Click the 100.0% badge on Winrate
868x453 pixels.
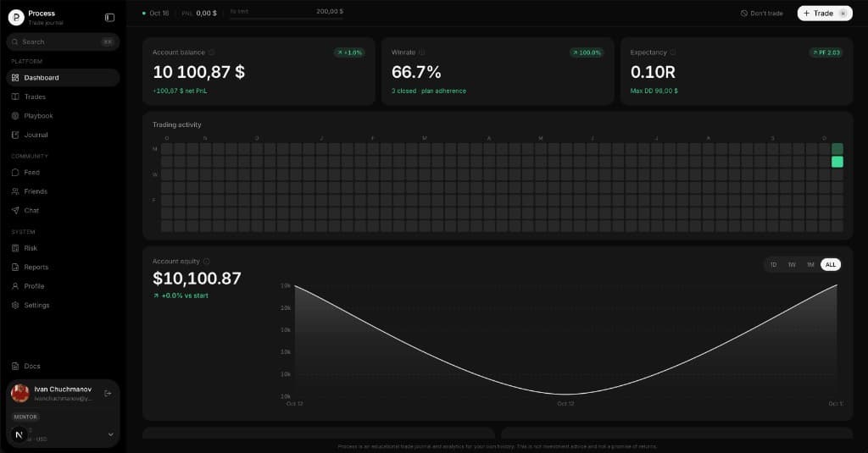587,52
